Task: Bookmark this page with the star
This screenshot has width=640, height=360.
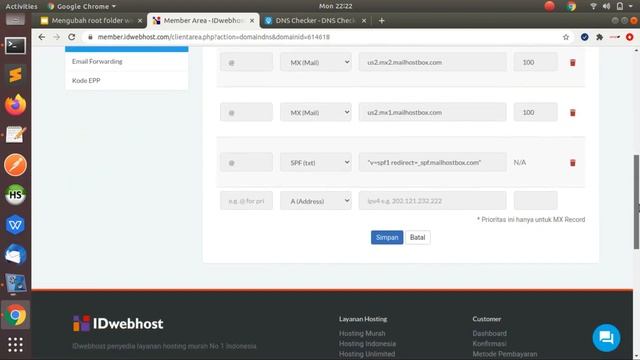Action: (x=566, y=37)
